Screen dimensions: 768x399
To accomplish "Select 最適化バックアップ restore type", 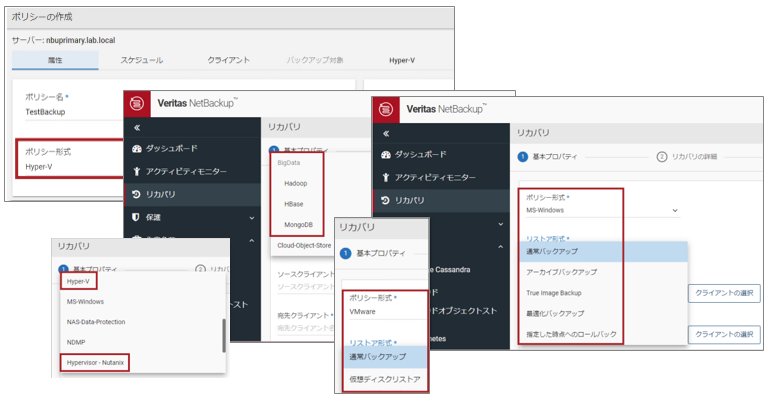I will 555,313.
